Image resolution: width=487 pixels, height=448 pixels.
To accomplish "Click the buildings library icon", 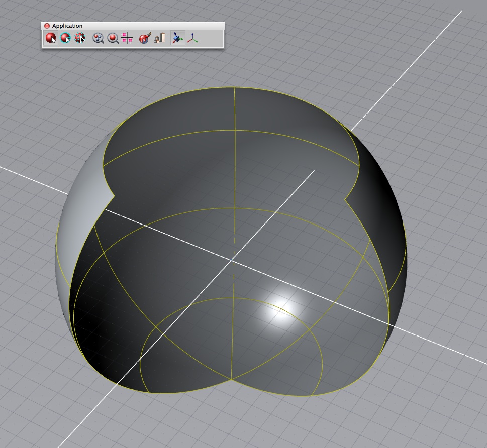I will (x=159, y=38).
